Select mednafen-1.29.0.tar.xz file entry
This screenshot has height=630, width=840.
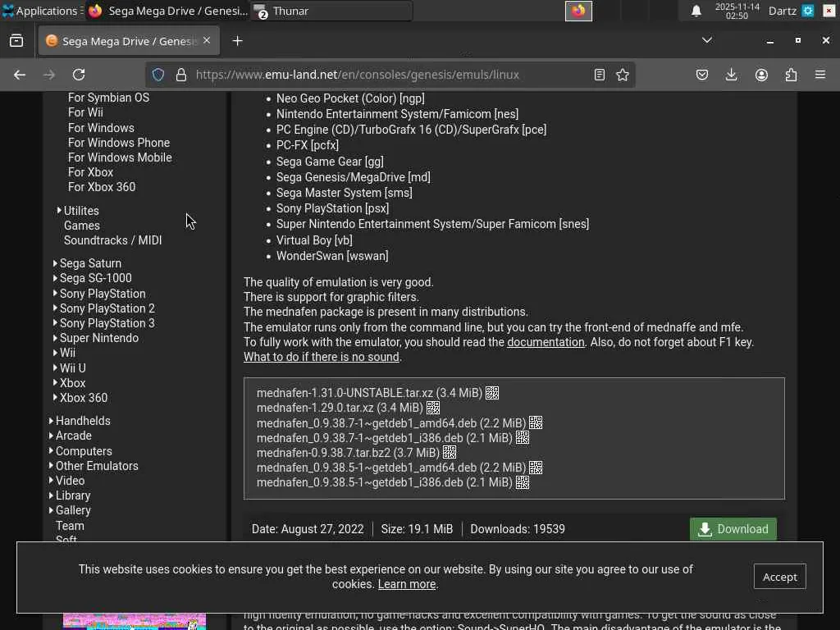[x=340, y=409]
